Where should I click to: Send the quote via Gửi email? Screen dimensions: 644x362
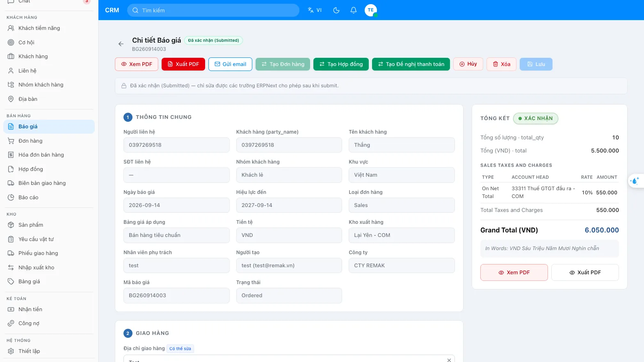[230, 64]
